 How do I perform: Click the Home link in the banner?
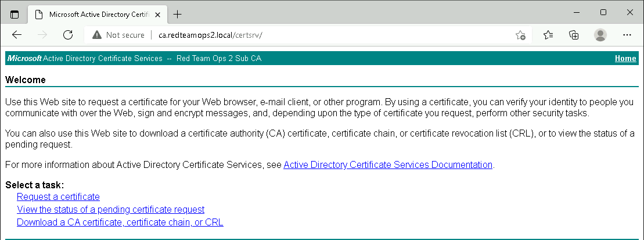tap(625, 59)
